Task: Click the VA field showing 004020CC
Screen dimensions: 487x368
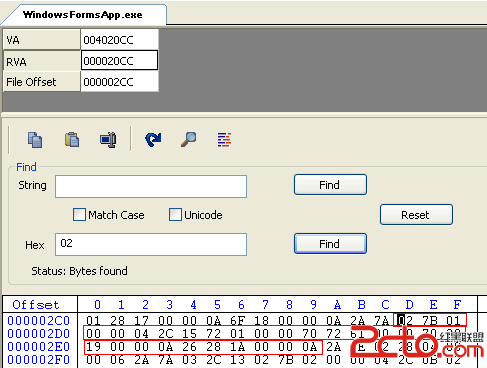Action: click(119, 40)
